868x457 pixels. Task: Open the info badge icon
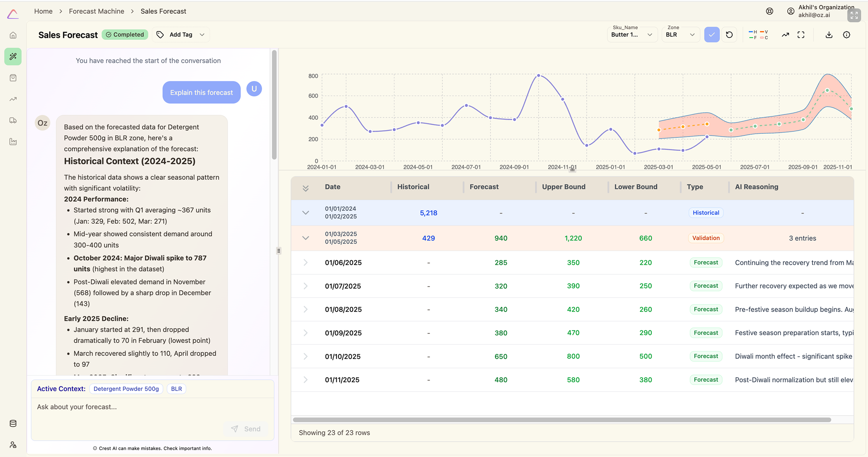846,35
